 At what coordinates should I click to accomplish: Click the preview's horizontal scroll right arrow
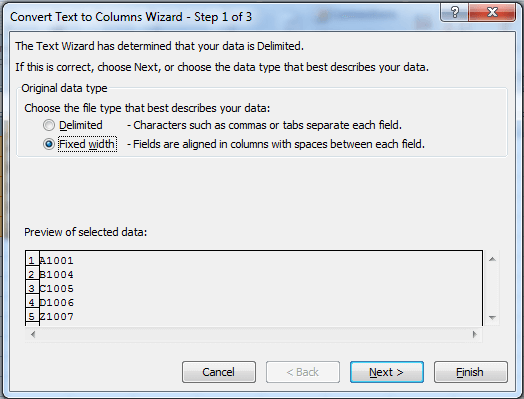pyautogui.click(x=475, y=334)
